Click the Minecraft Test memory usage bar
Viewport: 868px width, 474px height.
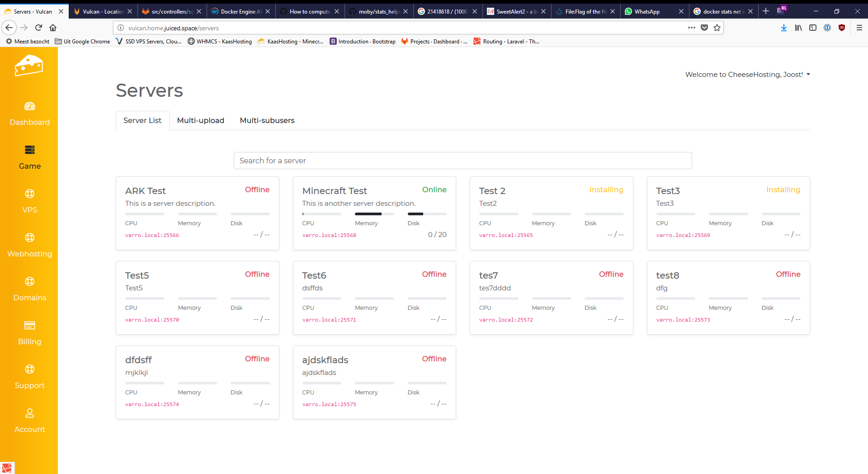[x=374, y=214]
